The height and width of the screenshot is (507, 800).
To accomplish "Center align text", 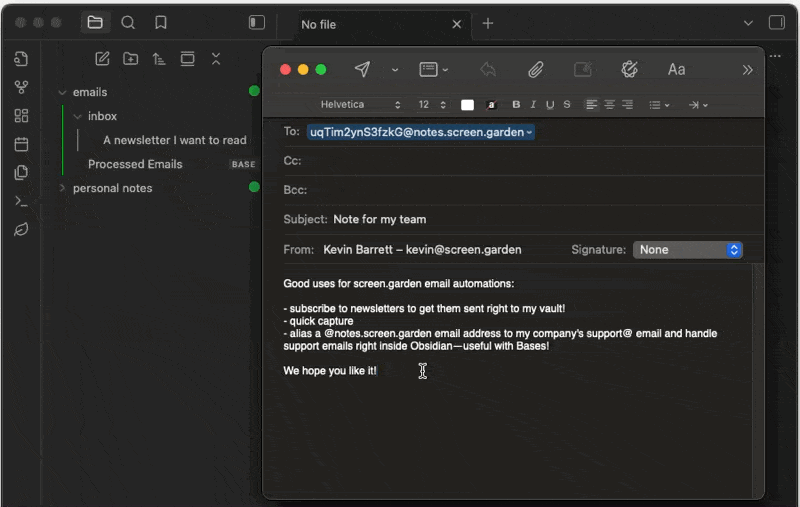I will (609, 105).
